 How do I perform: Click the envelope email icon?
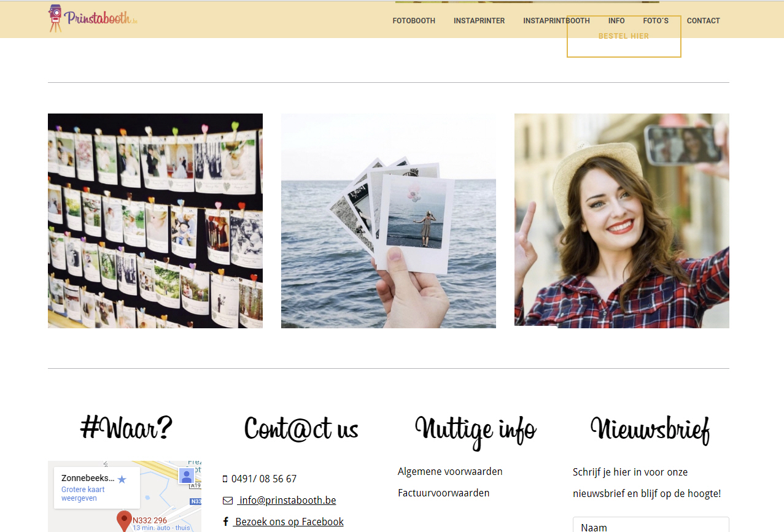pyautogui.click(x=228, y=501)
